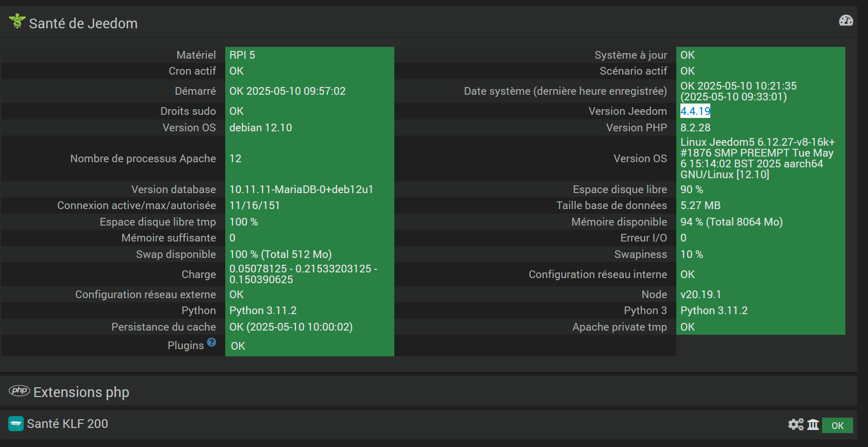
Task: Click the Matériel label
Action: (196, 55)
